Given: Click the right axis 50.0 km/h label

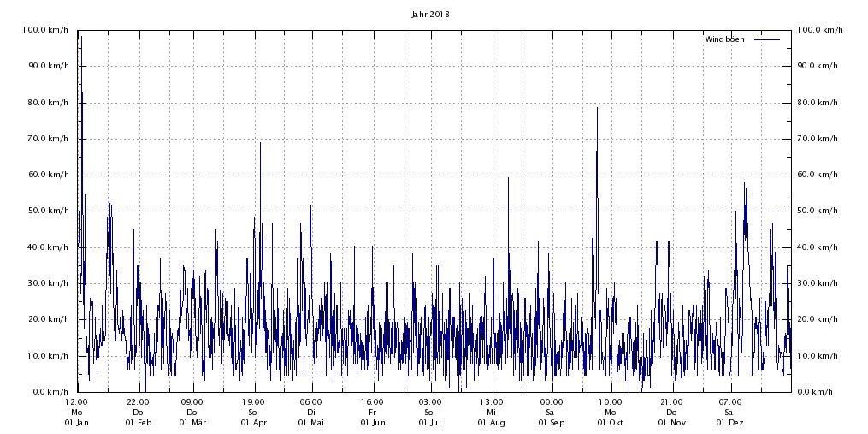Looking at the screenshot, I should click(819, 211).
